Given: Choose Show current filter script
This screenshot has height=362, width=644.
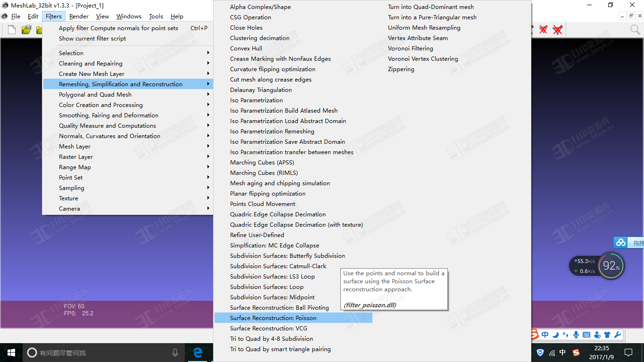Looking at the screenshot, I should (x=128, y=38).
